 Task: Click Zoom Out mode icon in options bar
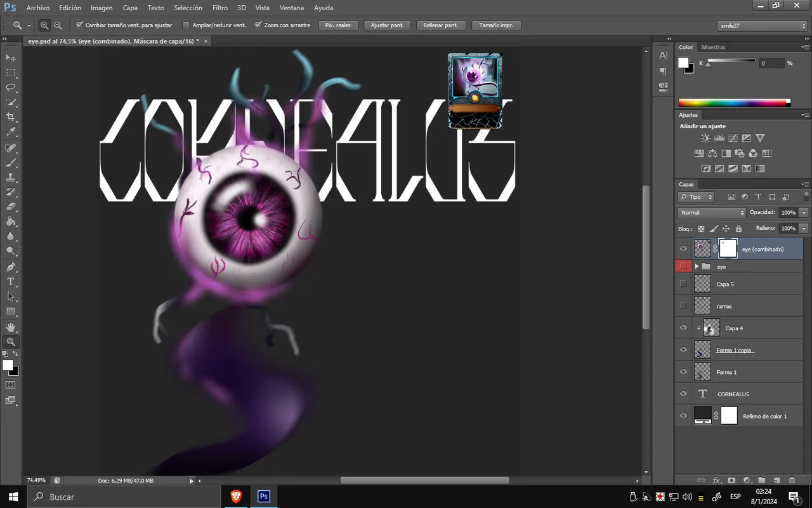pyautogui.click(x=58, y=25)
